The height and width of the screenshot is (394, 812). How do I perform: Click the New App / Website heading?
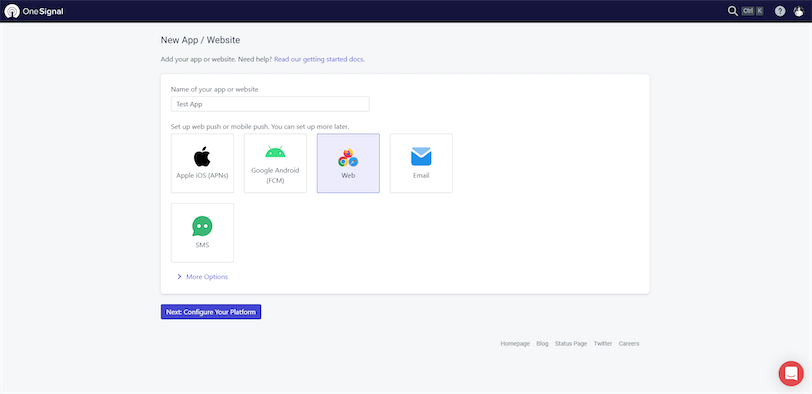coord(200,40)
